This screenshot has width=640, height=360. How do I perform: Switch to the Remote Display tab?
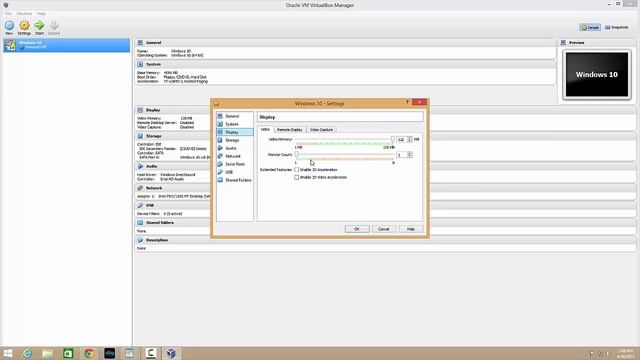[289, 129]
